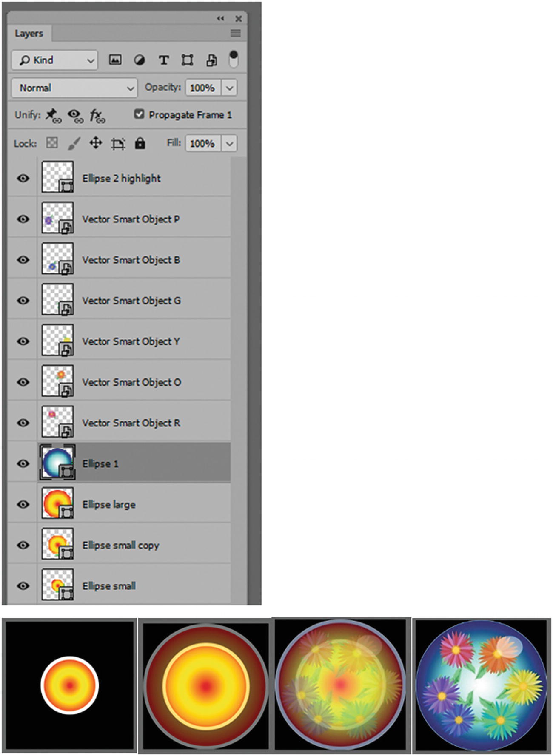Toggle Vector Smart Object O visibility
Viewport: 553px width, 756px height.
(x=23, y=382)
